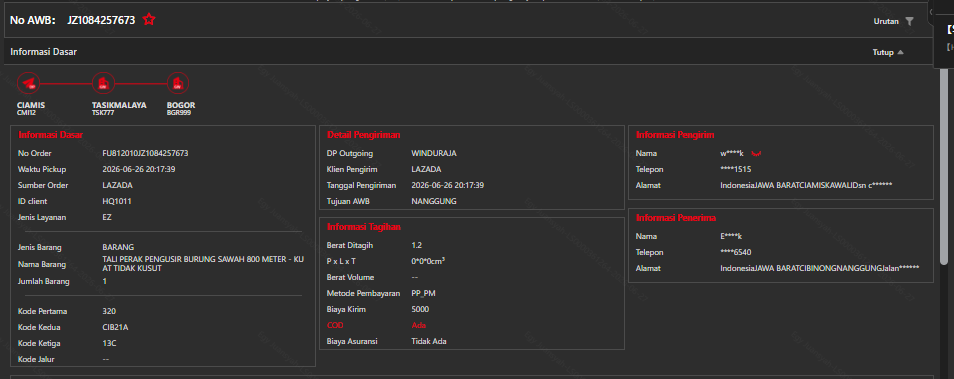Click the Kode Kedua value CIB21A

coord(116,327)
